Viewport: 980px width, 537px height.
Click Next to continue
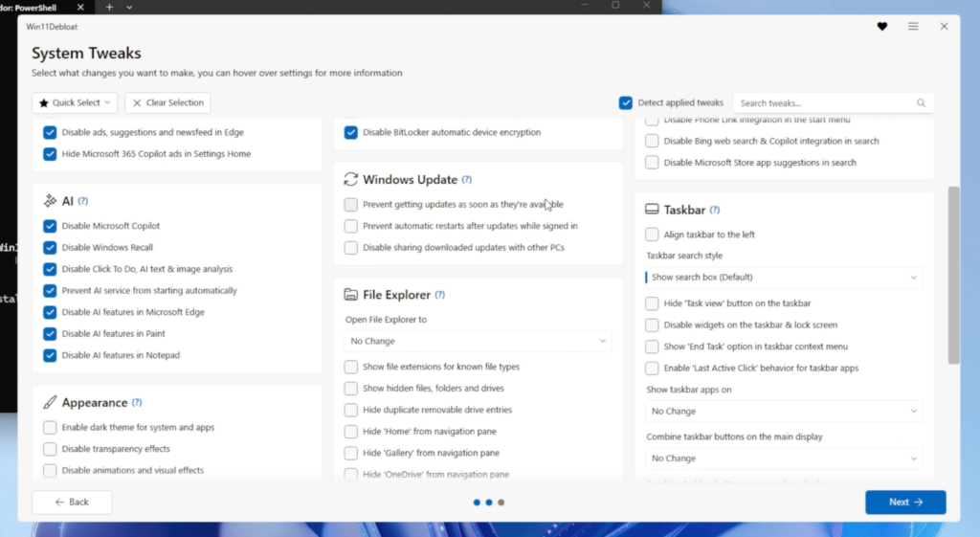[x=905, y=502]
